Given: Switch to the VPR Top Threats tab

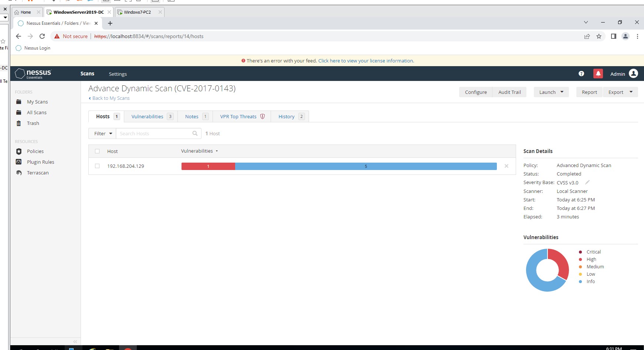Looking at the screenshot, I should [242, 116].
